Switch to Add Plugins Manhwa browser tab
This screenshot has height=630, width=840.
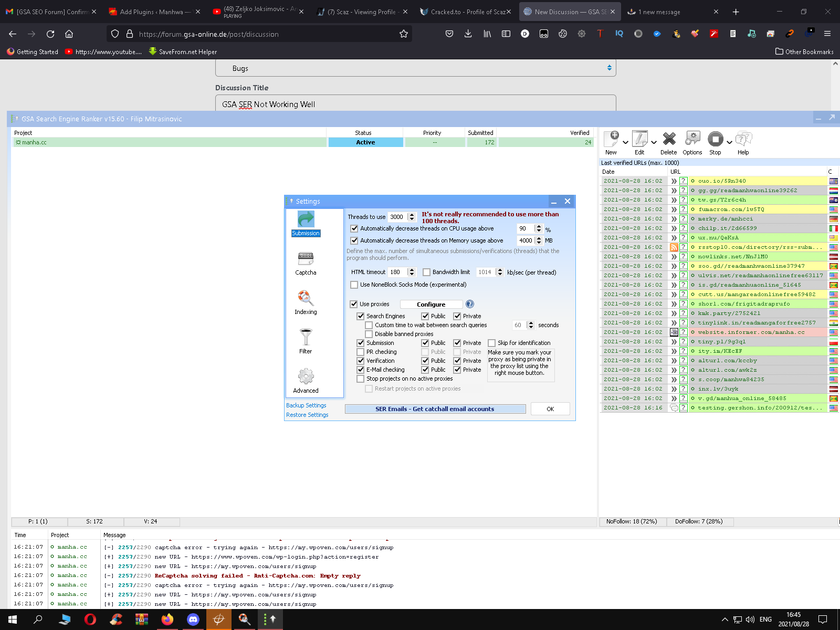(153, 12)
